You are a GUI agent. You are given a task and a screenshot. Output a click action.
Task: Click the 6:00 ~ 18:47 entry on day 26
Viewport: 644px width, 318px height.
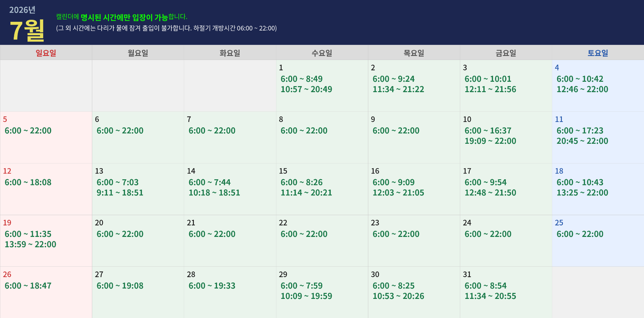28,286
